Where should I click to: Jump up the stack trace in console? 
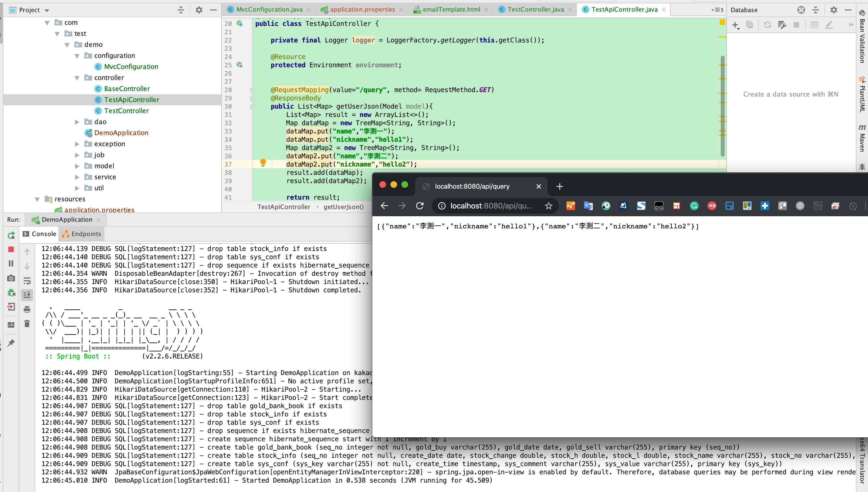click(27, 252)
